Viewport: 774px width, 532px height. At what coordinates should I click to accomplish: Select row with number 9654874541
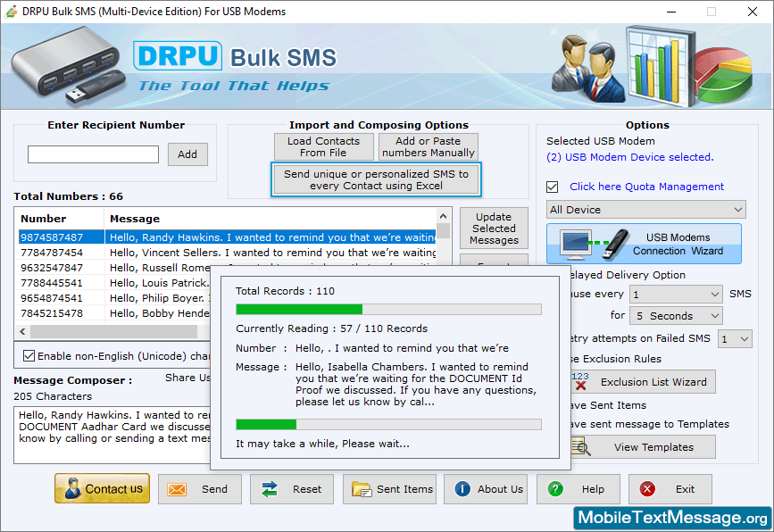pos(114,298)
